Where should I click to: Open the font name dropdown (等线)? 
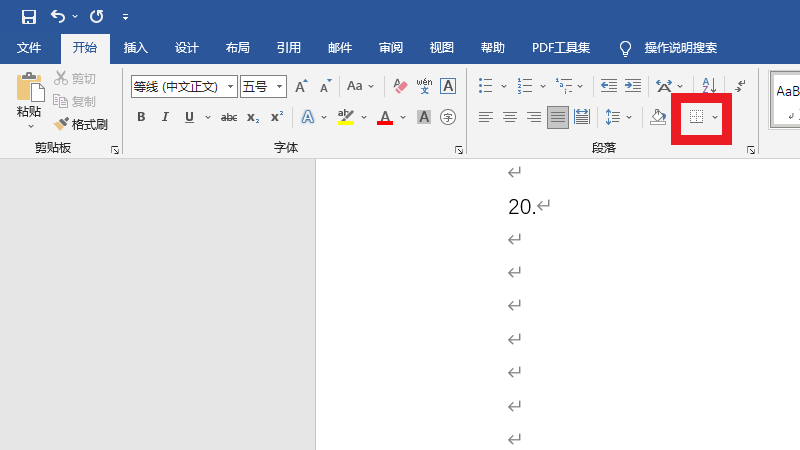231,87
